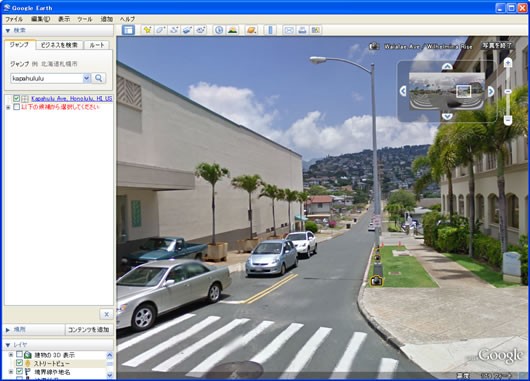Uncheck the Kapahulu Ave search result checkbox
This screenshot has height=381, width=530.
(16, 98)
